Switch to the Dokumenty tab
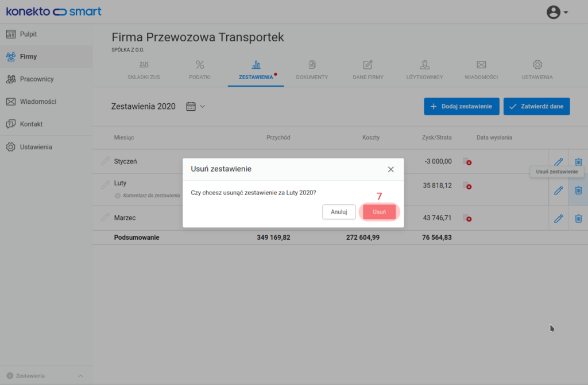The height and width of the screenshot is (385, 588). (x=312, y=71)
